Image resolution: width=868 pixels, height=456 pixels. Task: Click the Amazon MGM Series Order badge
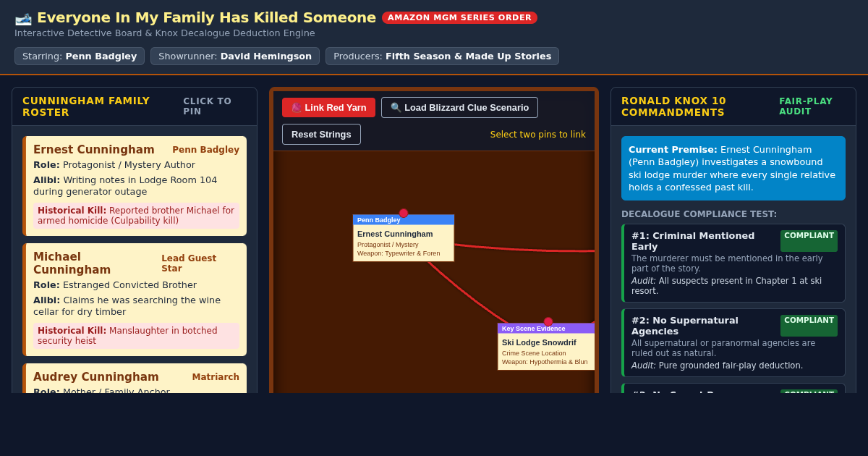(459, 17)
